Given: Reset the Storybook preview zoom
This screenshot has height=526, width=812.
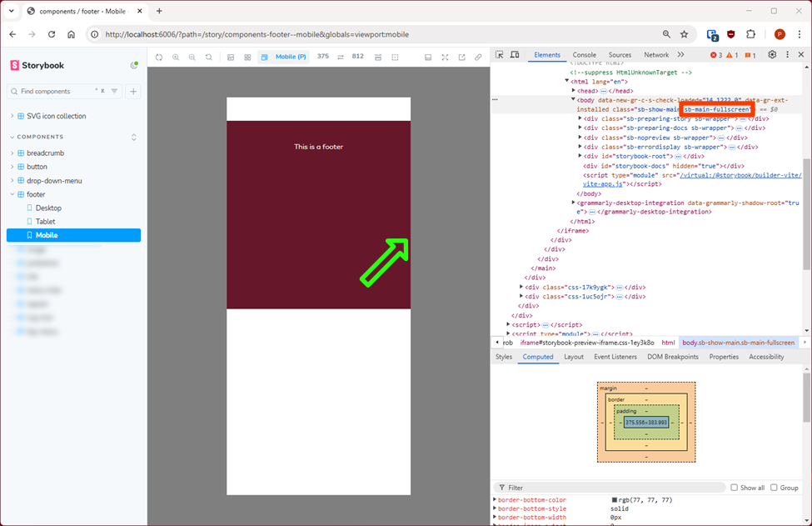Looking at the screenshot, I should coord(209,57).
